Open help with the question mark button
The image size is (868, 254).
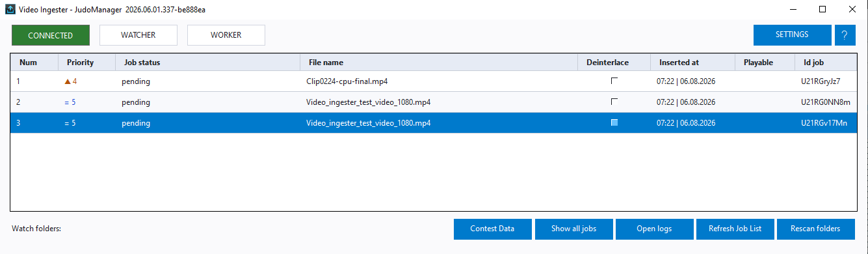[845, 35]
